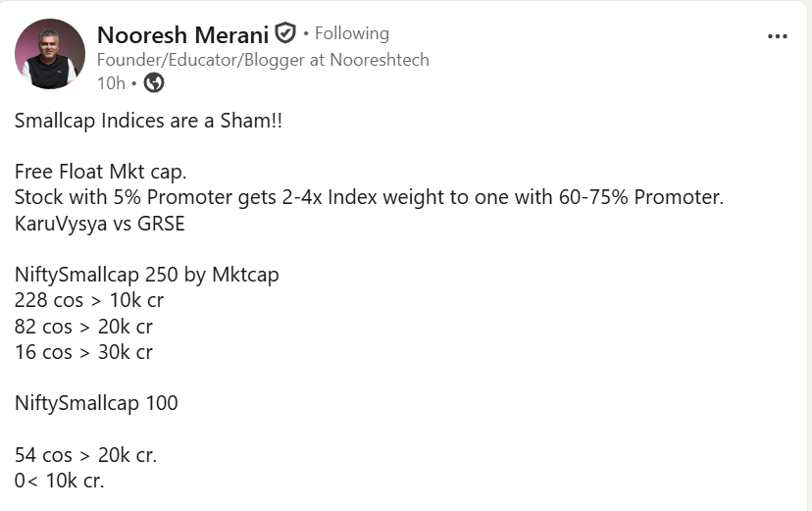Click the globe public-visibility icon
The image size is (812, 511).
tap(154, 82)
